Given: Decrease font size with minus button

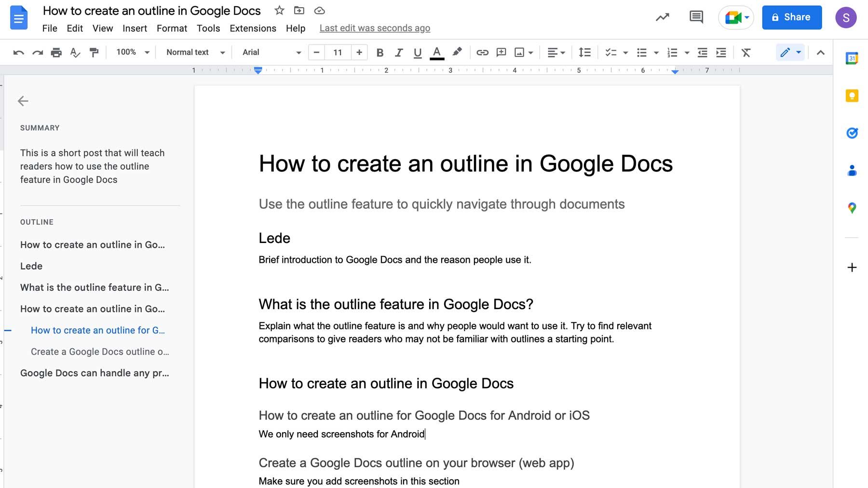Looking at the screenshot, I should point(316,52).
